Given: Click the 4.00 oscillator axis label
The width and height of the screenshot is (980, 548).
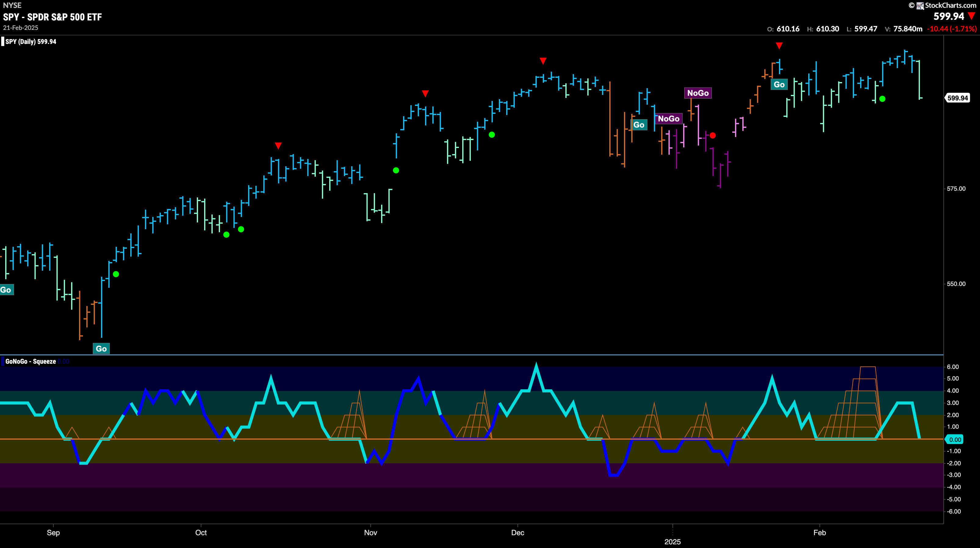Looking at the screenshot, I should point(953,391).
